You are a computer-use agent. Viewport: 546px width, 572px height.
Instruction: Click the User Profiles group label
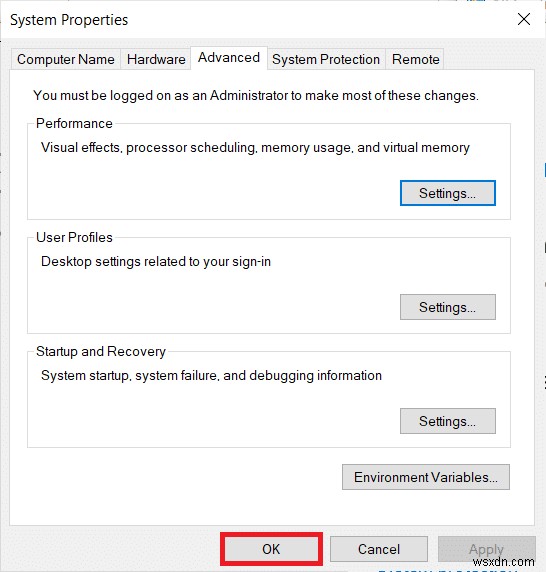[74, 237]
